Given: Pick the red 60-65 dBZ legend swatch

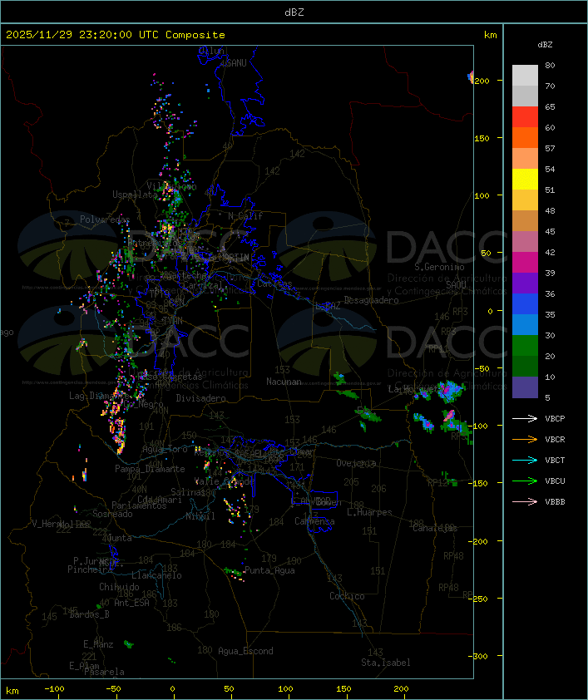Looking at the screenshot, I should tap(525, 117).
